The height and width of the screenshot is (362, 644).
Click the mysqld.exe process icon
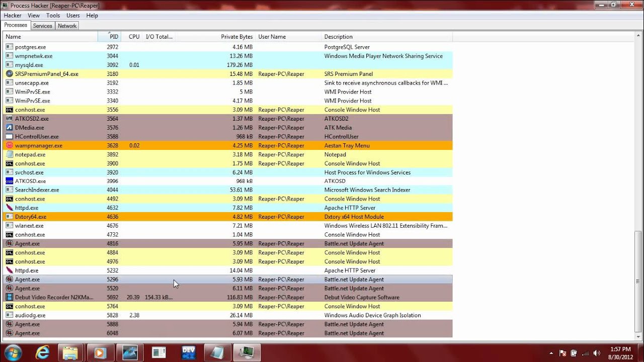click(x=9, y=65)
